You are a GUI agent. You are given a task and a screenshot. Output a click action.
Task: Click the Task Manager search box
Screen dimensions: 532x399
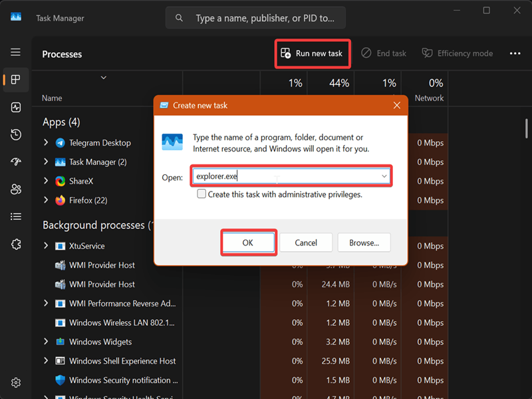click(255, 18)
